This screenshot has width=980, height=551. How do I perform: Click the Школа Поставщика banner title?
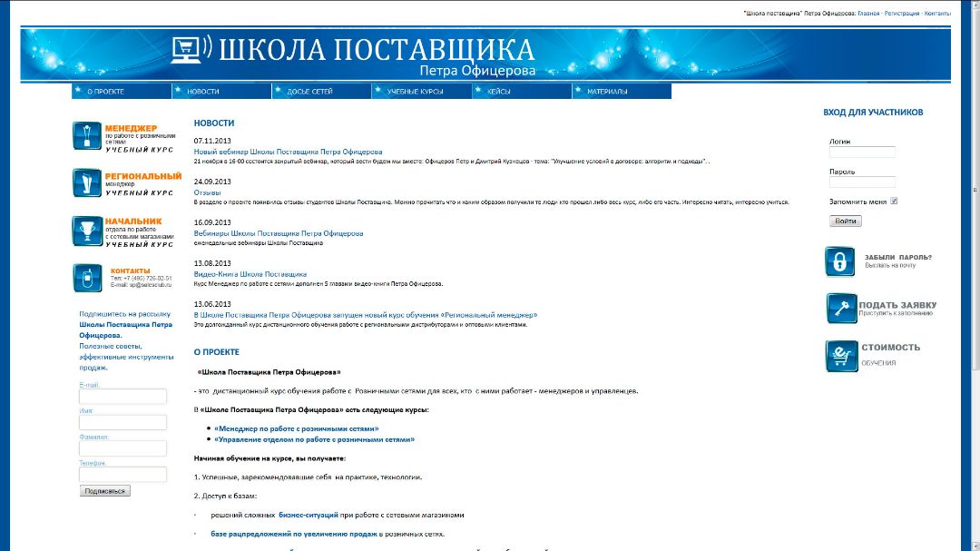(377, 49)
